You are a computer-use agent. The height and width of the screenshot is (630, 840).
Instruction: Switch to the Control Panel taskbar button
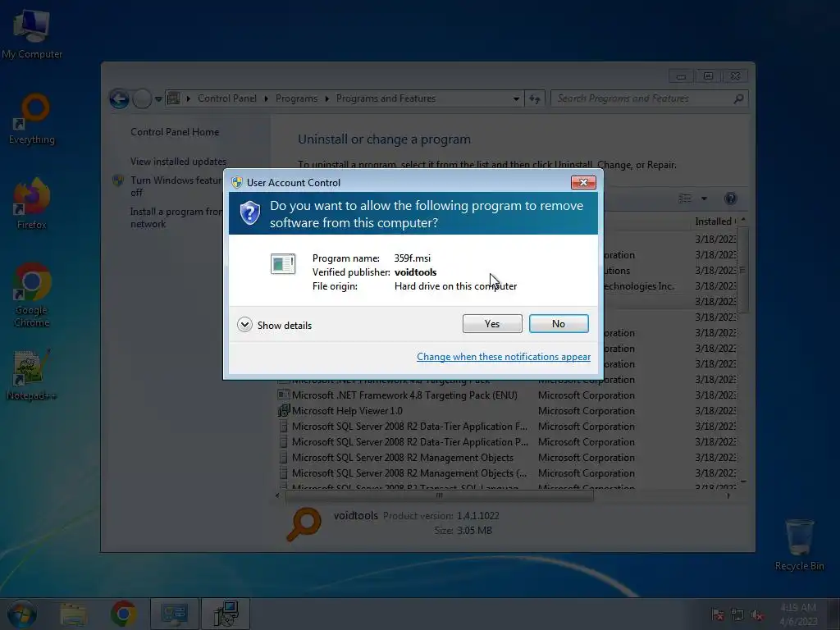coord(175,614)
